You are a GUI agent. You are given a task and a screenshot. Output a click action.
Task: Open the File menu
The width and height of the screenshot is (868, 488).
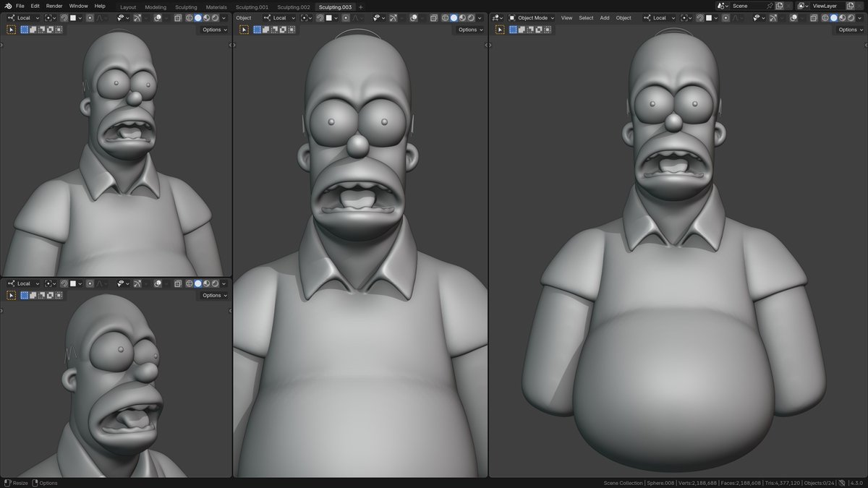(20, 6)
